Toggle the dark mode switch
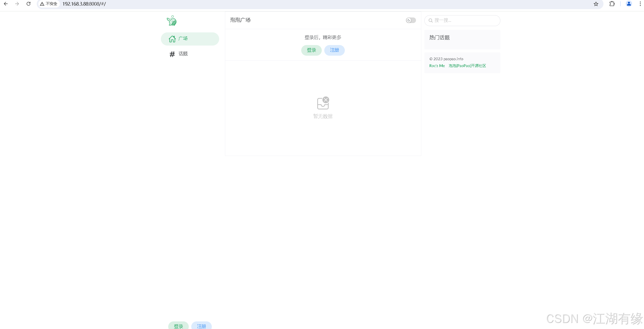644x329 pixels. [410, 20]
